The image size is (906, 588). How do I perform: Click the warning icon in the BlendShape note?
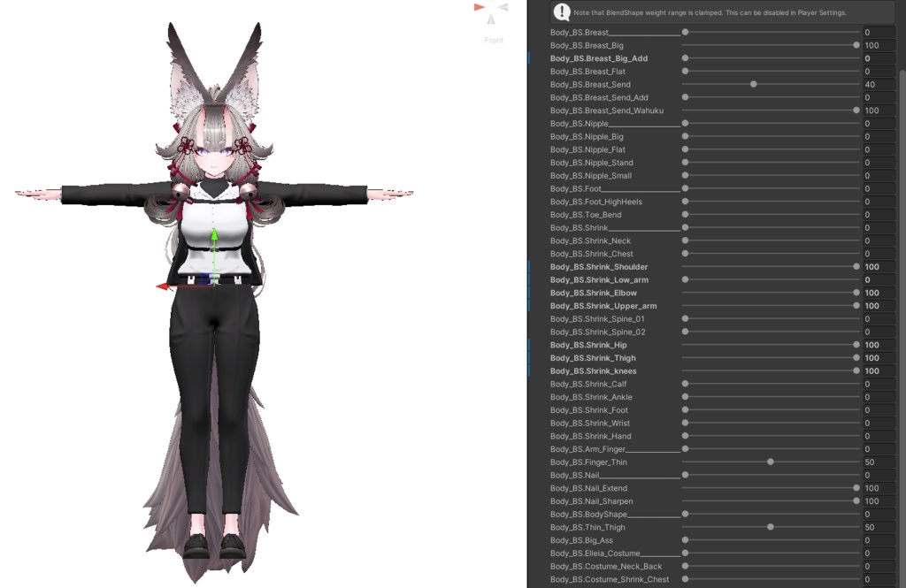(562, 11)
